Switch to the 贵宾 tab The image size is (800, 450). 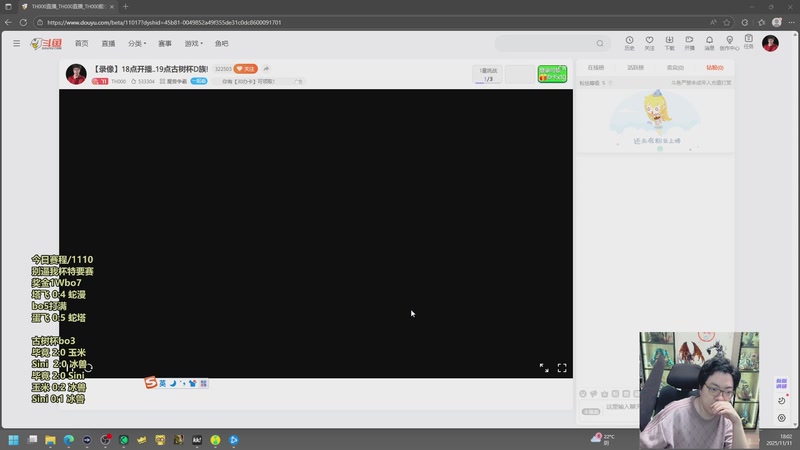click(x=675, y=67)
